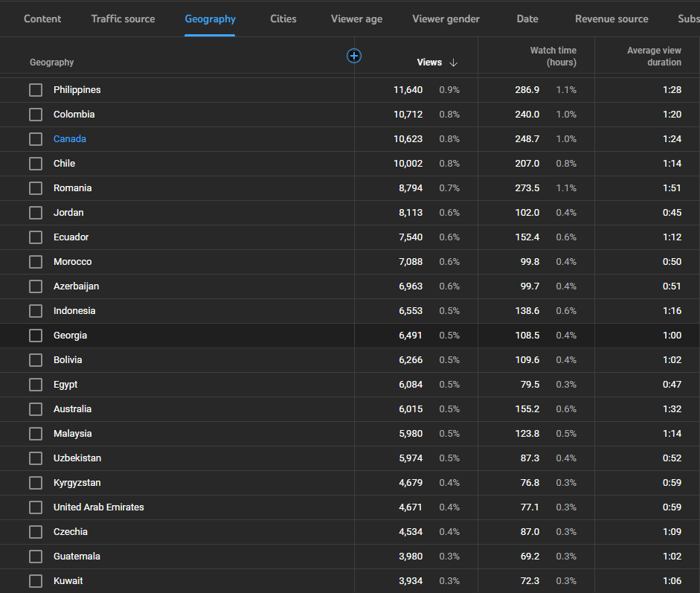Click the 0:45 duration for Jordan
700x593 pixels.
[x=672, y=213]
